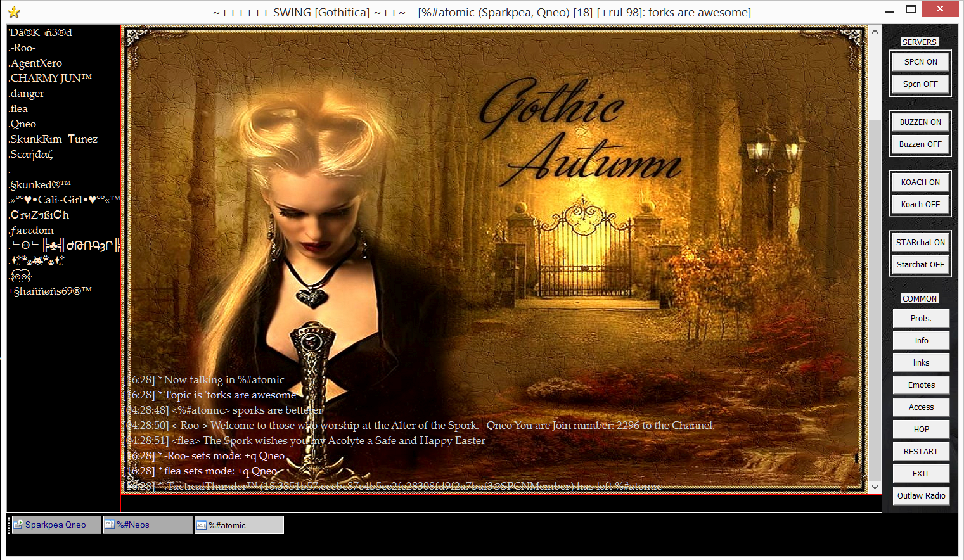Open the Emotes panel
964x560 pixels.
click(920, 385)
